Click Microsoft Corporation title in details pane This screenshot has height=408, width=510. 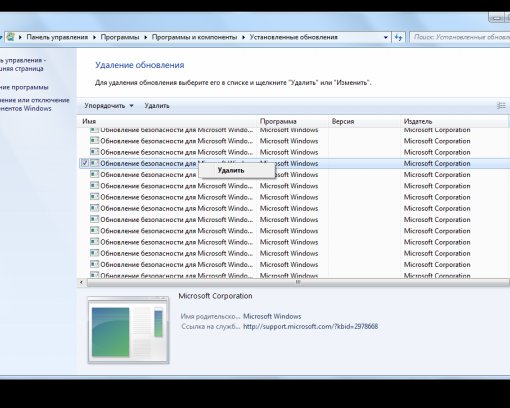click(215, 296)
